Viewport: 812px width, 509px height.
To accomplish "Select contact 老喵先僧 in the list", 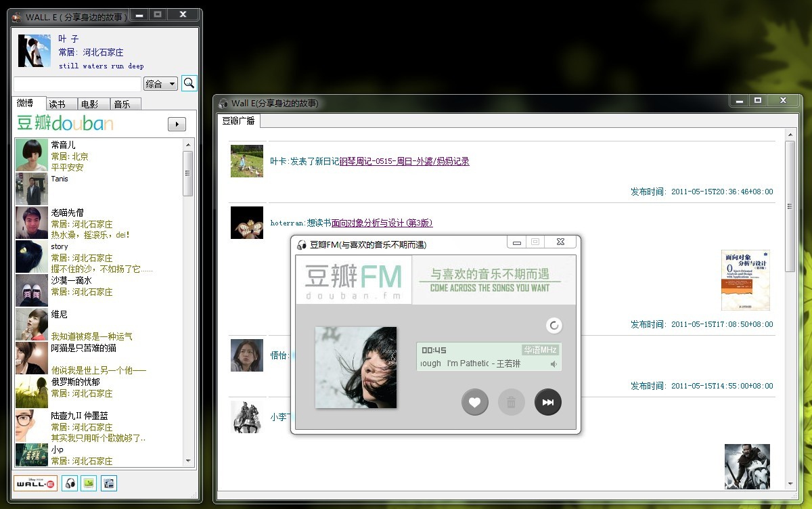I will (x=99, y=223).
